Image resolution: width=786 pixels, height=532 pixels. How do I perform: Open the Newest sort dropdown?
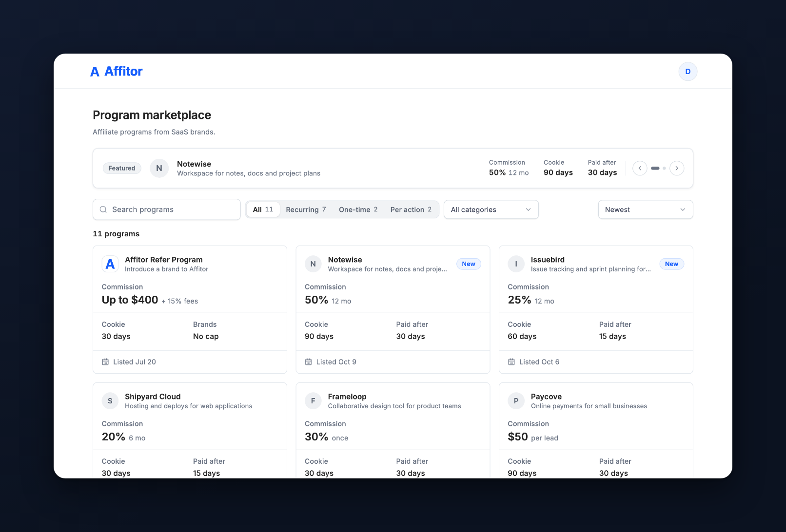click(646, 209)
